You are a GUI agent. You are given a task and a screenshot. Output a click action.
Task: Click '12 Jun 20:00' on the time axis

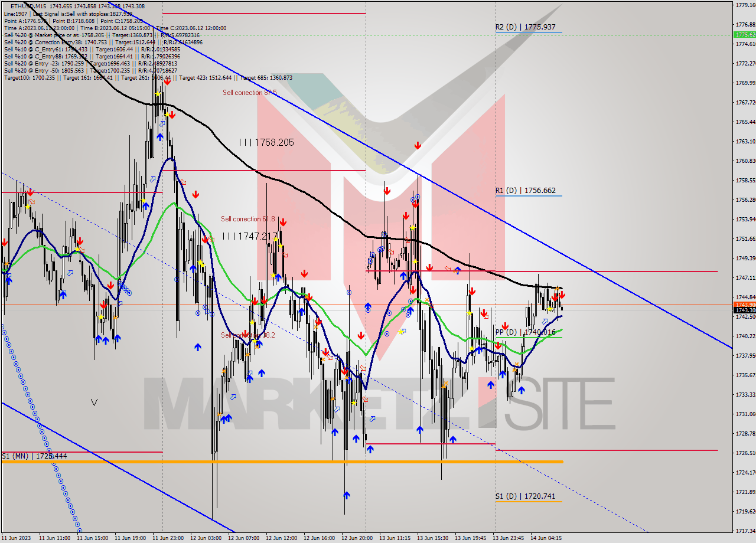click(x=357, y=538)
